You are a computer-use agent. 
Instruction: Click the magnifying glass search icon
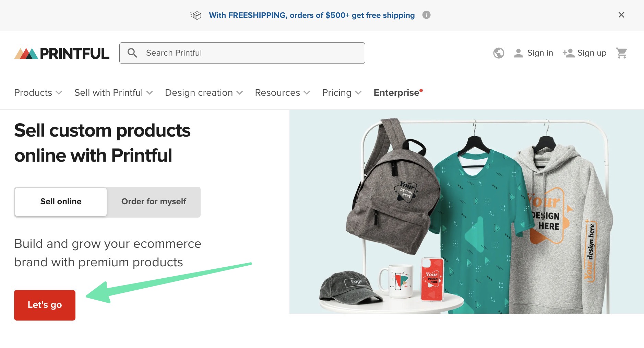(133, 53)
